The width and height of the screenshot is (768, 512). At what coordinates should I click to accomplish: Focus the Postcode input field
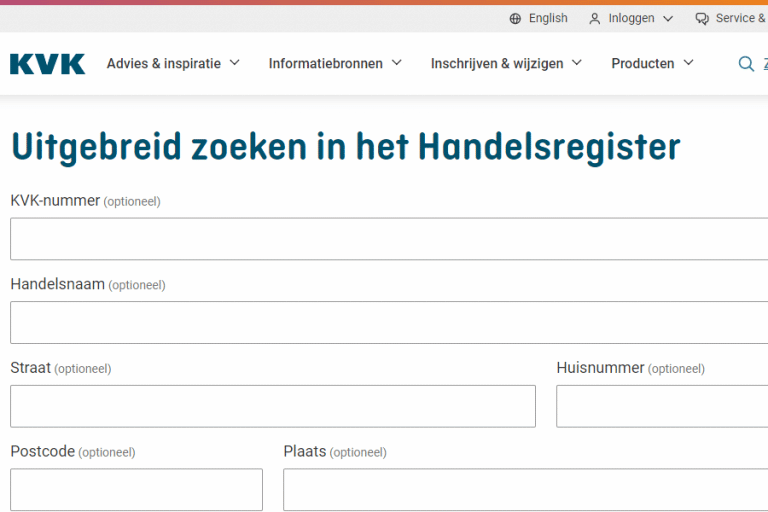pyautogui.click(x=136, y=489)
